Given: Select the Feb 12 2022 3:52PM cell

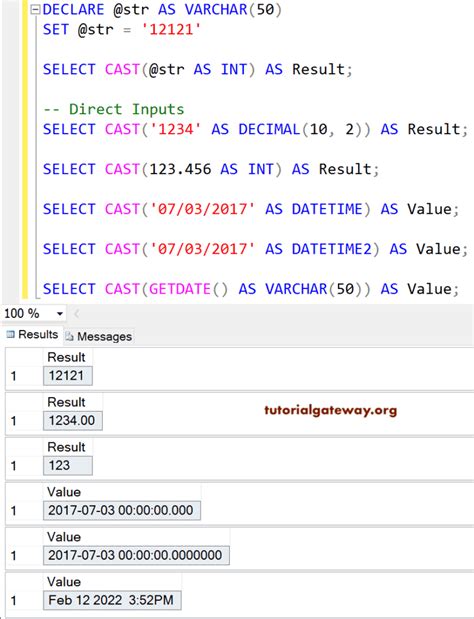Looking at the screenshot, I should point(112,600).
